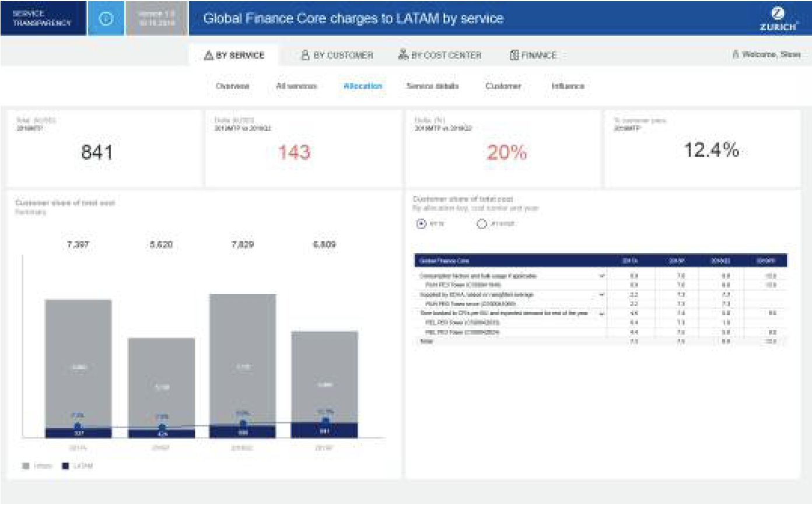Click the By Customer person icon
Viewport: 812px width, 505px height.
[305, 55]
